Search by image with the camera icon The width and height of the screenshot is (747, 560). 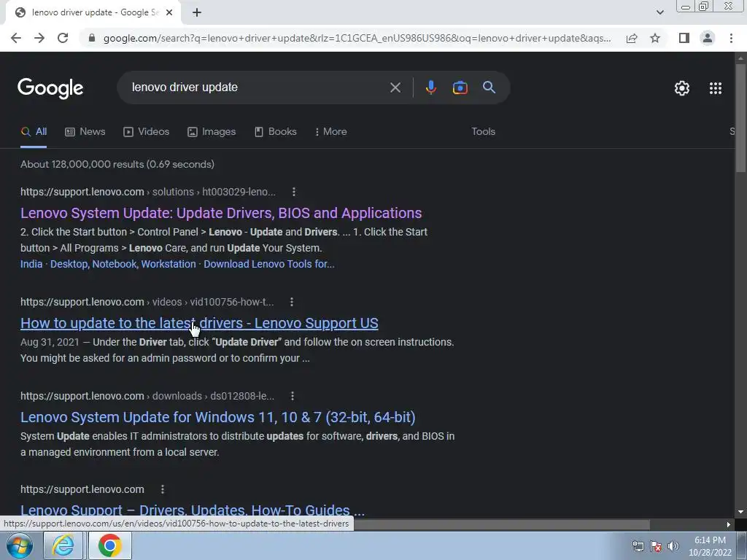click(x=460, y=87)
